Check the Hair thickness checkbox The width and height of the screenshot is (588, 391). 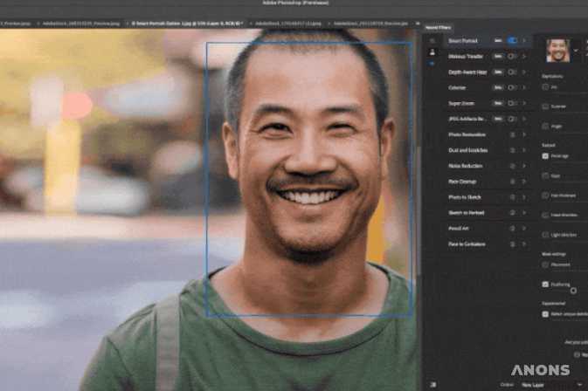pos(545,195)
